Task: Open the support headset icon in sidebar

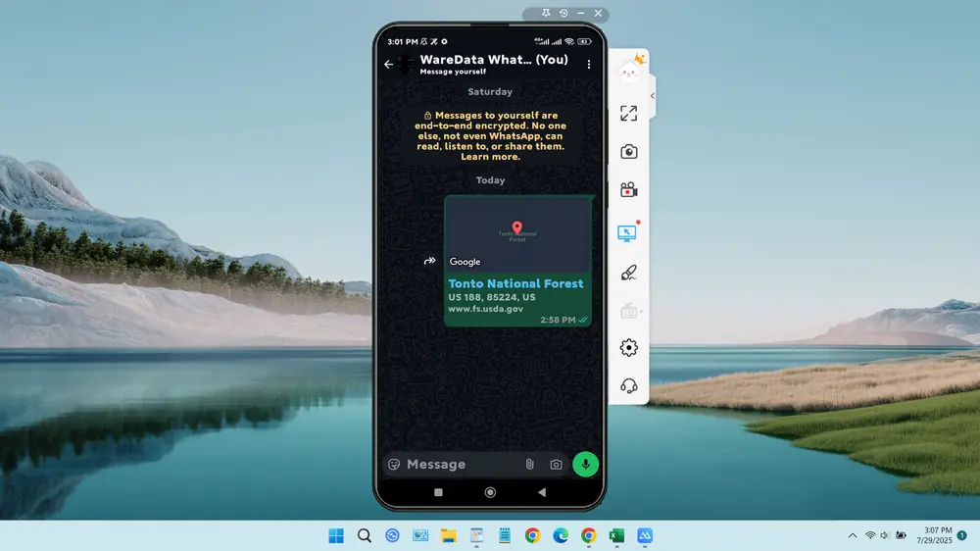Action: 629,386
